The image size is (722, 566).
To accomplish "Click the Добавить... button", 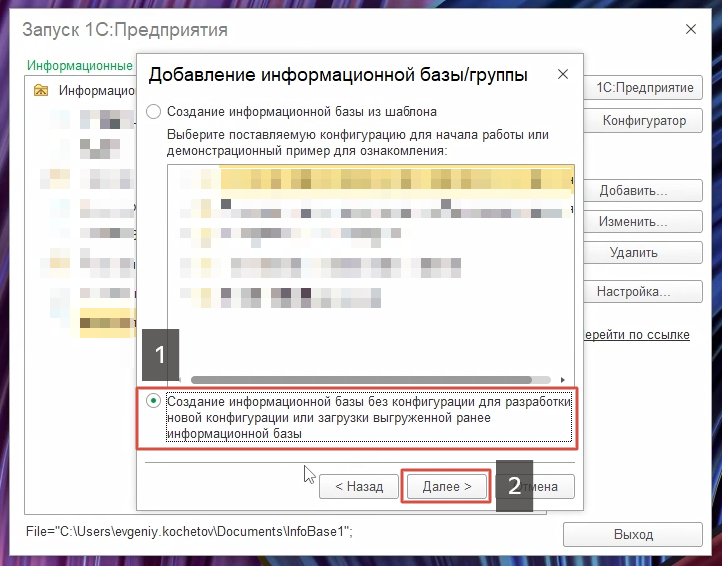I will (x=632, y=191).
